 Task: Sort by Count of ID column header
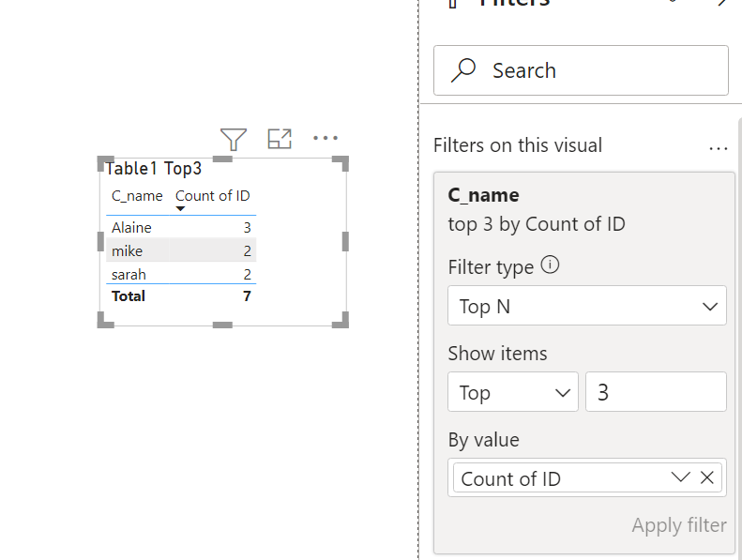pyautogui.click(x=213, y=196)
